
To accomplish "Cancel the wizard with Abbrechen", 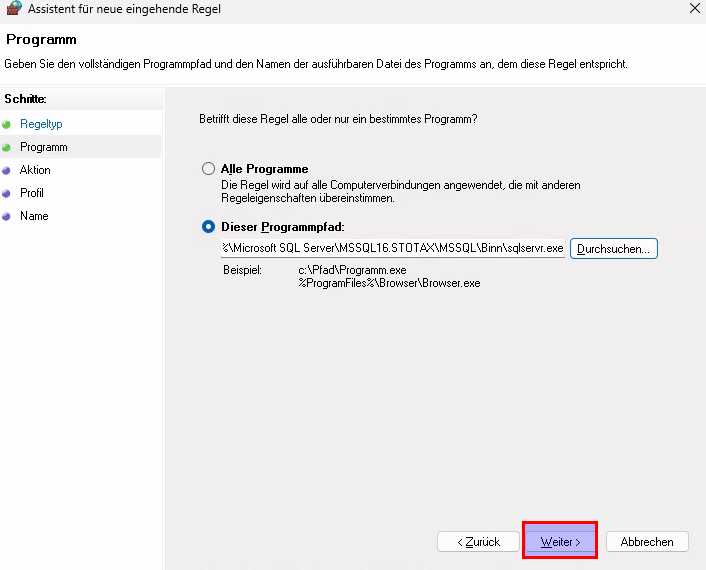I will point(647,542).
